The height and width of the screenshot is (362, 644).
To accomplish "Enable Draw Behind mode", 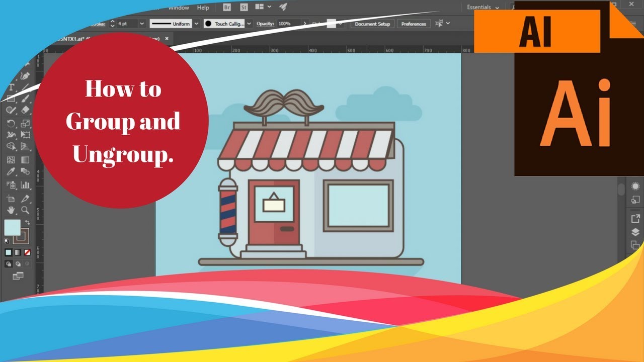I will pyautogui.click(x=18, y=263).
